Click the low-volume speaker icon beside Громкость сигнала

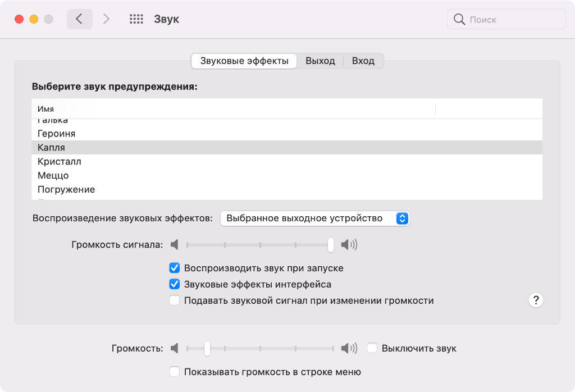(175, 245)
